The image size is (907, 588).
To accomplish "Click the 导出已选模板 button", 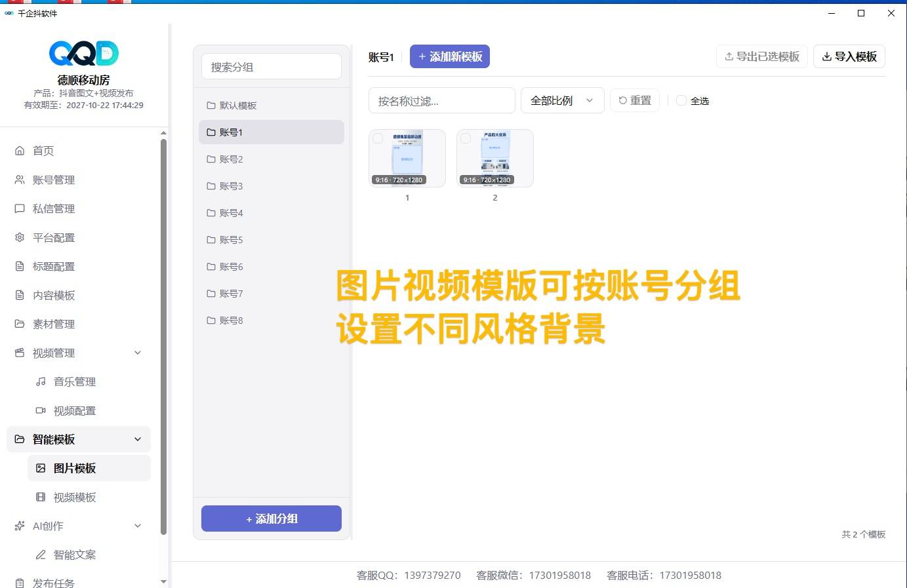I will pos(761,56).
